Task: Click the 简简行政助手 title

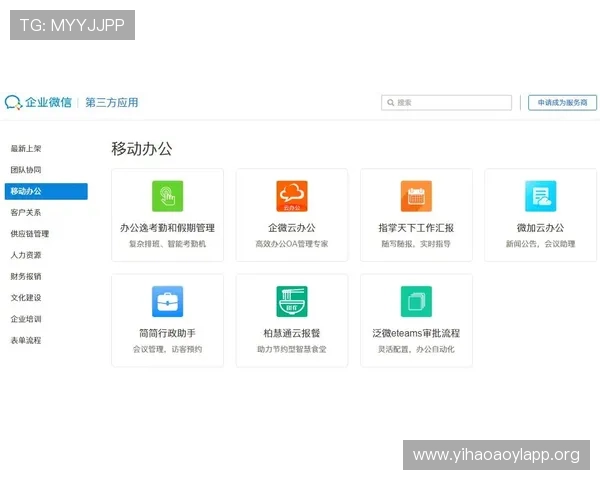Action: tap(168, 333)
